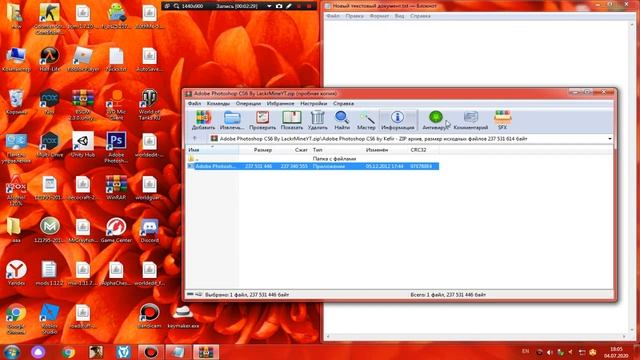Screen dimensions: 640x360
Task: Open the Вид menu in Notepad
Action: (x=399, y=16)
